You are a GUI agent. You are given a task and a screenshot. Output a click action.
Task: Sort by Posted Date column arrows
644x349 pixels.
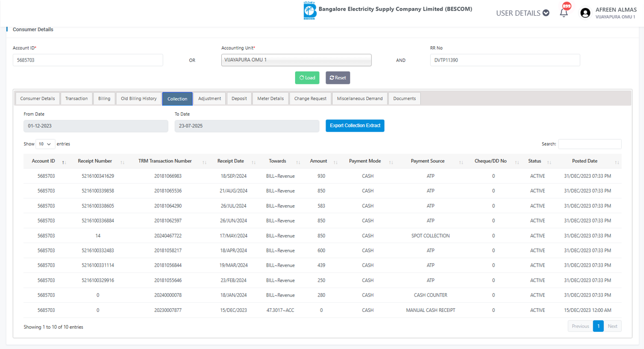(x=617, y=162)
